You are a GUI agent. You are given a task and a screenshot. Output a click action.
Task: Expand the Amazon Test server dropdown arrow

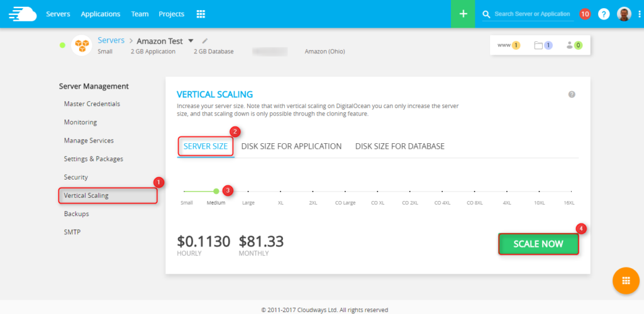[x=191, y=41]
